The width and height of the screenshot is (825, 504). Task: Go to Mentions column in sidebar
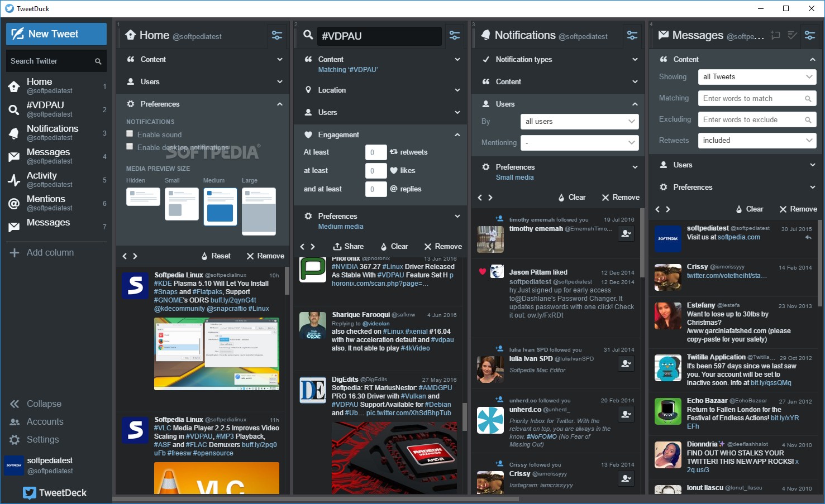pos(56,203)
